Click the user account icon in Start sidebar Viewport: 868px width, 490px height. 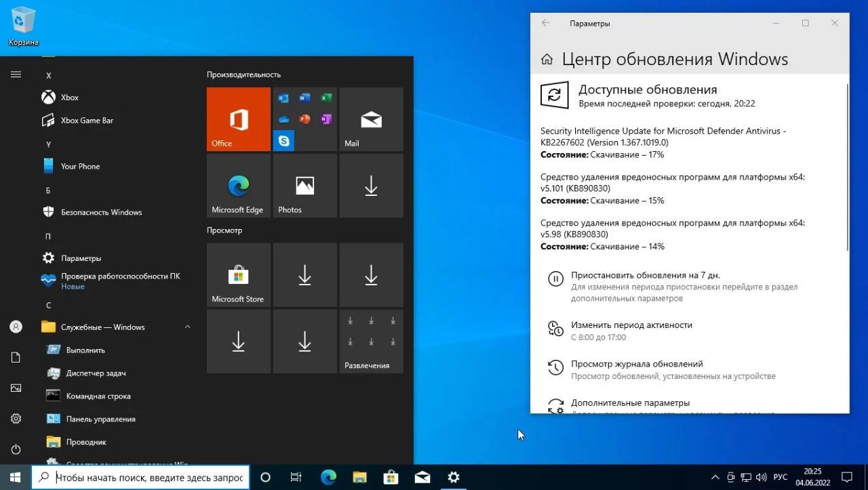(16, 327)
